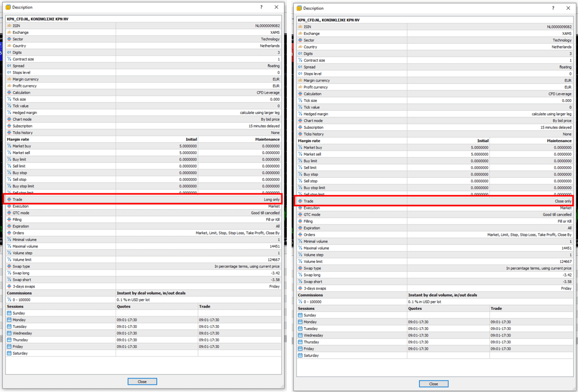Image resolution: width=578 pixels, height=392 pixels.
Task: Select the Trade row icon beside Close only
Action: point(300,201)
